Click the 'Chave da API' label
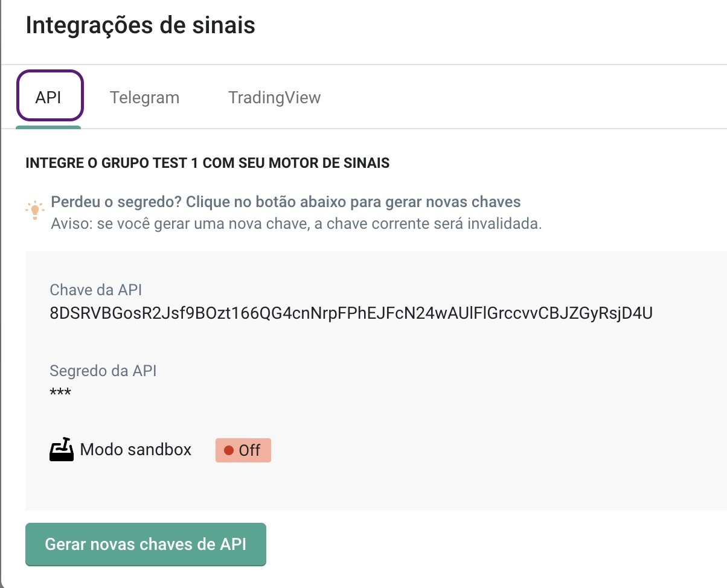 tap(96, 290)
